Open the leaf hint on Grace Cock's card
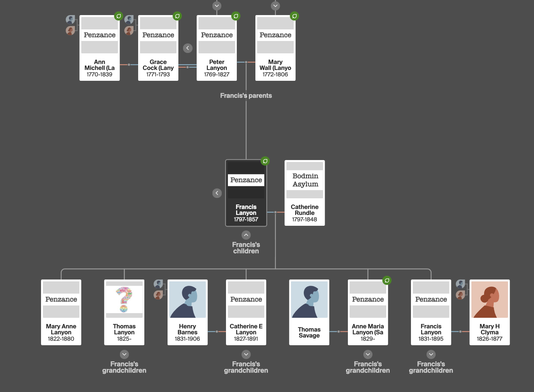The height and width of the screenshot is (392, 534). click(177, 16)
